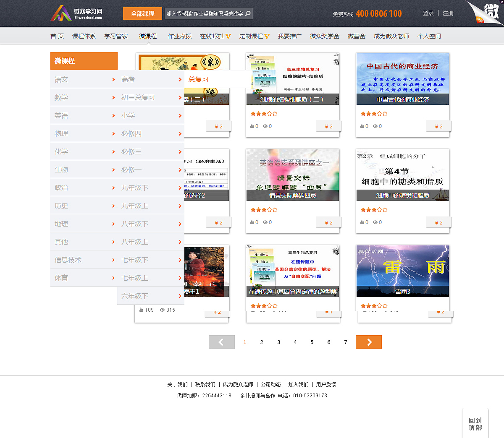This screenshot has height=438, width=504.
Task: Expand the 高考 submenu item
Action: [x=151, y=79]
